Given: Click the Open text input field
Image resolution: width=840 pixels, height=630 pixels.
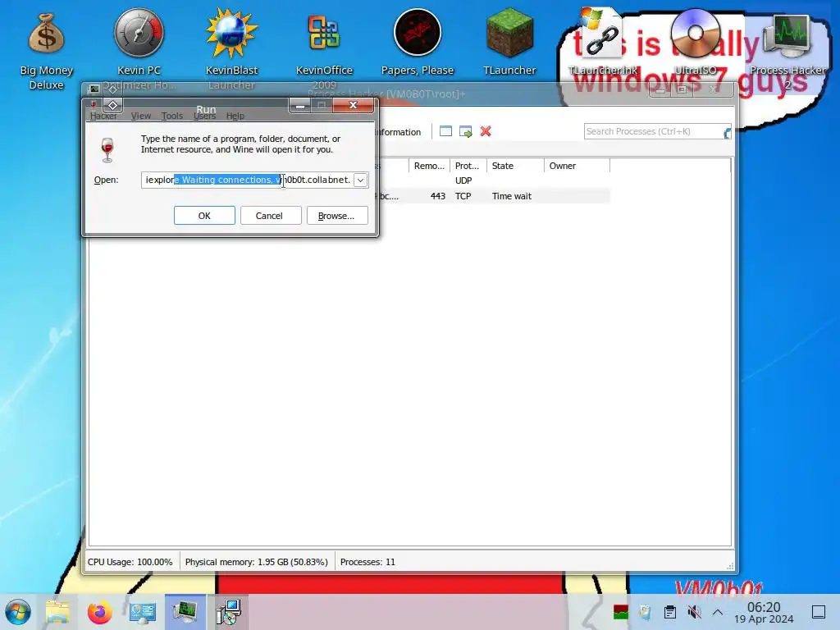Looking at the screenshot, I should pyautogui.click(x=247, y=180).
